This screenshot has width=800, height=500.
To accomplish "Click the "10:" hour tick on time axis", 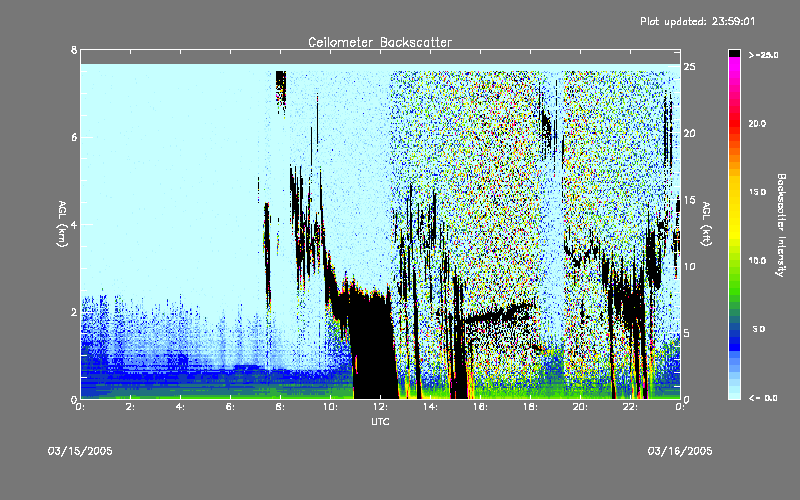I will coord(330,407).
